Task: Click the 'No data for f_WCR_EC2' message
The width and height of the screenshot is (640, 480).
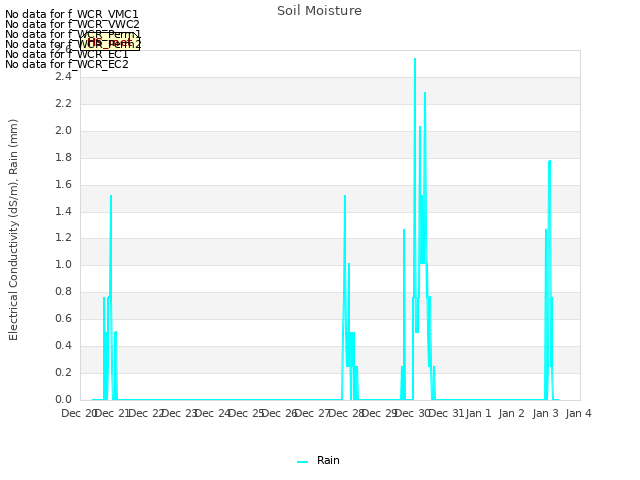Action: (x=67, y=64)
